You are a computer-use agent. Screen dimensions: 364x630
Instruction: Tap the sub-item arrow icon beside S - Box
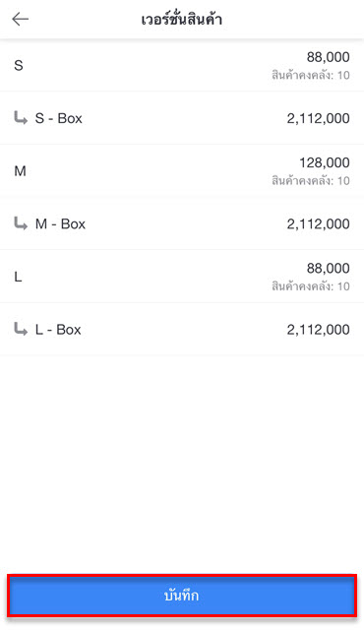pos(21,118)
